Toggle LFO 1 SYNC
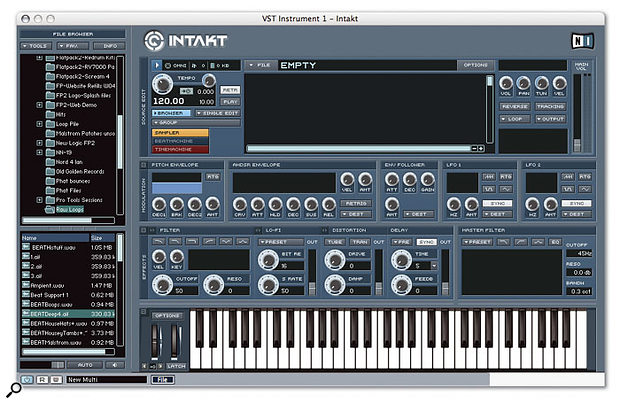This screenshot has height=404, width=620. point(497,203)
